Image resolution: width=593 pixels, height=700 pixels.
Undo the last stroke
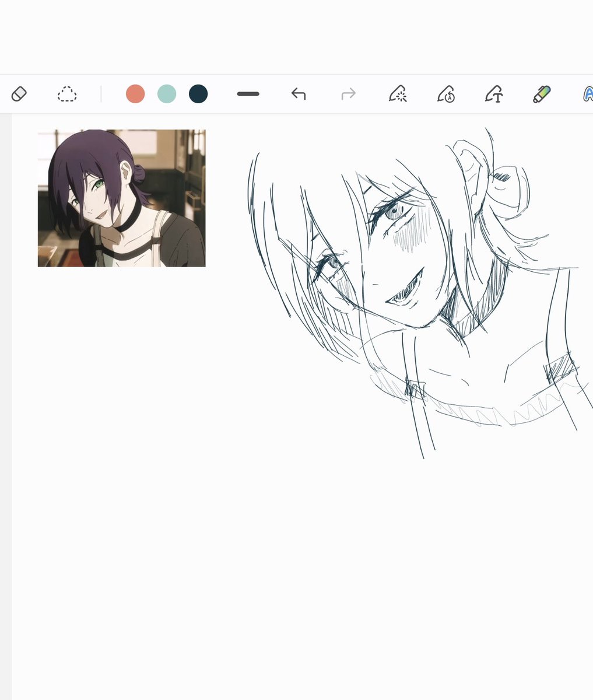tap(299, 94)
